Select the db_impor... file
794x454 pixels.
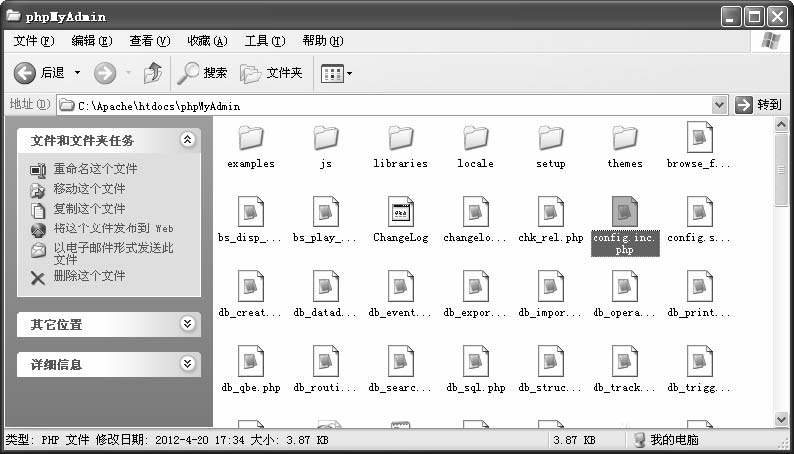pos(550,295)
